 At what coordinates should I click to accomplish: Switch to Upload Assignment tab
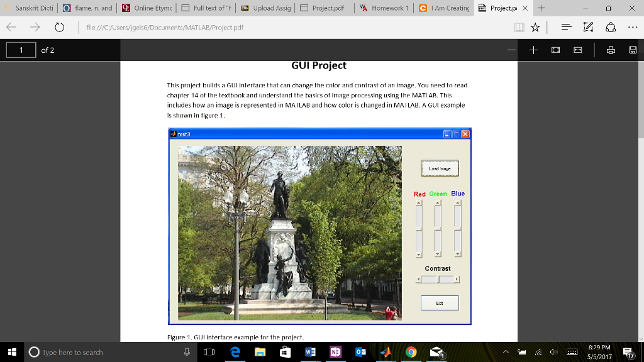(266, 8)
